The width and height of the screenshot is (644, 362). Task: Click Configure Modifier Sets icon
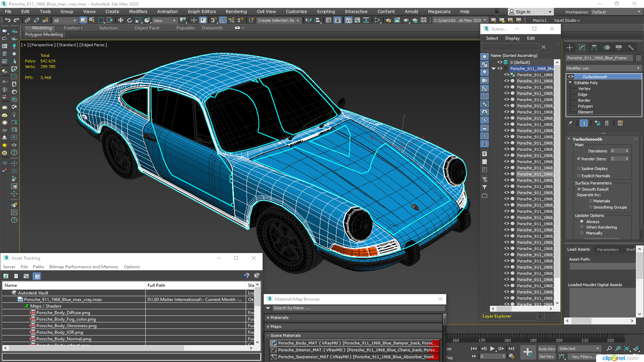[x=621, y=123]
